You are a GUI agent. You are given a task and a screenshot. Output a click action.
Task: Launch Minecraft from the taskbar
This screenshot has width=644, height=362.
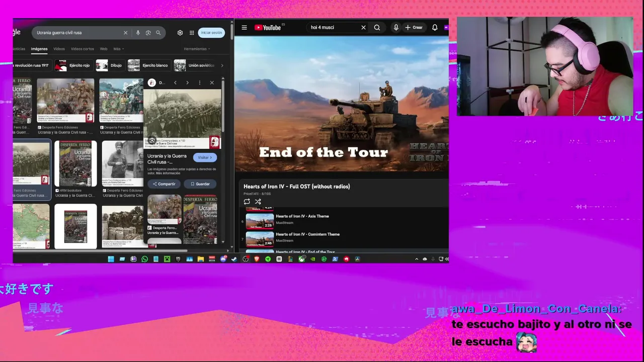coord(167,259)
